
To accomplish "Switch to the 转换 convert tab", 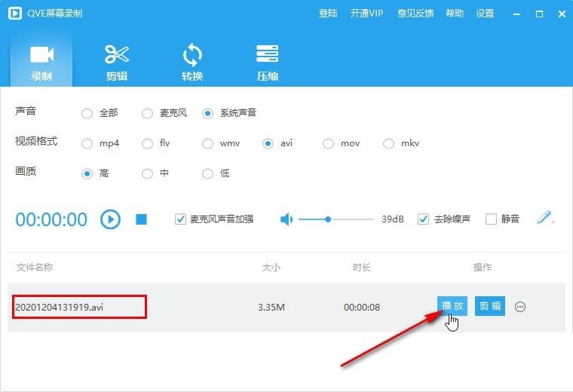I will pyautogui.click(x=192, y=61).
